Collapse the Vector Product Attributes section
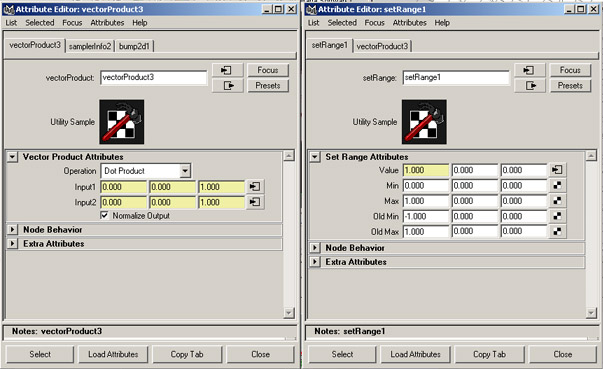Image resolution: width=603 pixels, height=369 pixels. [x=12, y=157]
